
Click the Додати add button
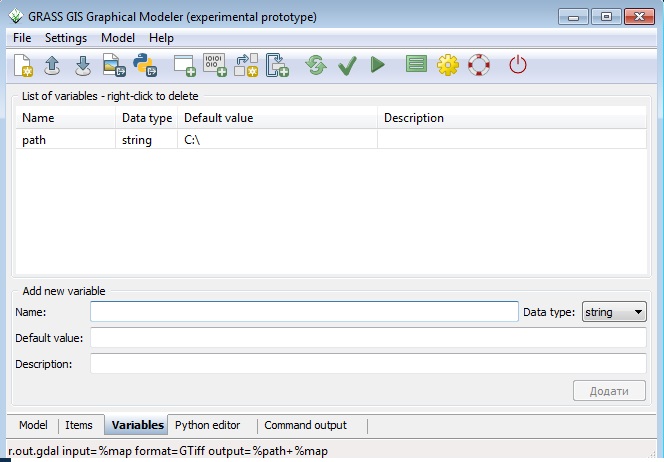click(x=609, y=390)
